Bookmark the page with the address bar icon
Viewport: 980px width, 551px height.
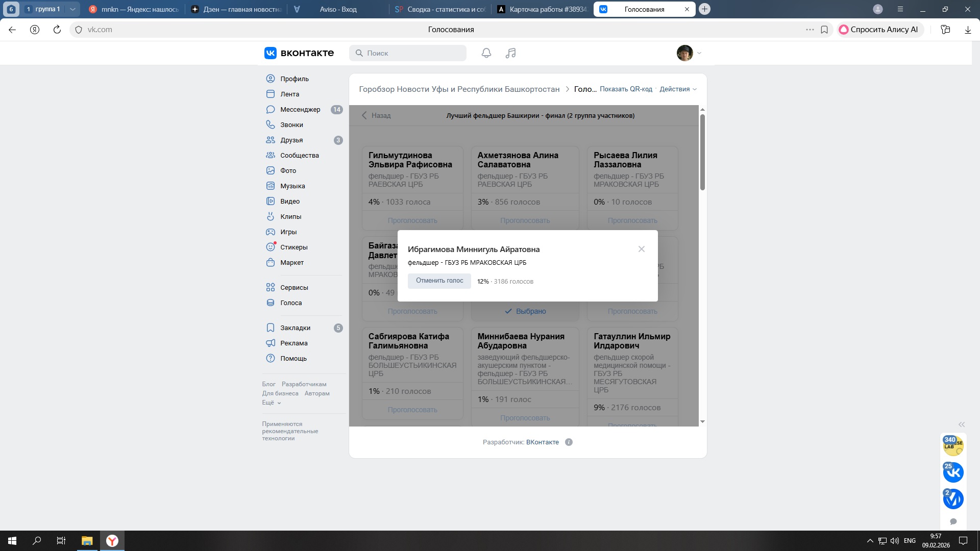[x=824, y=30]
